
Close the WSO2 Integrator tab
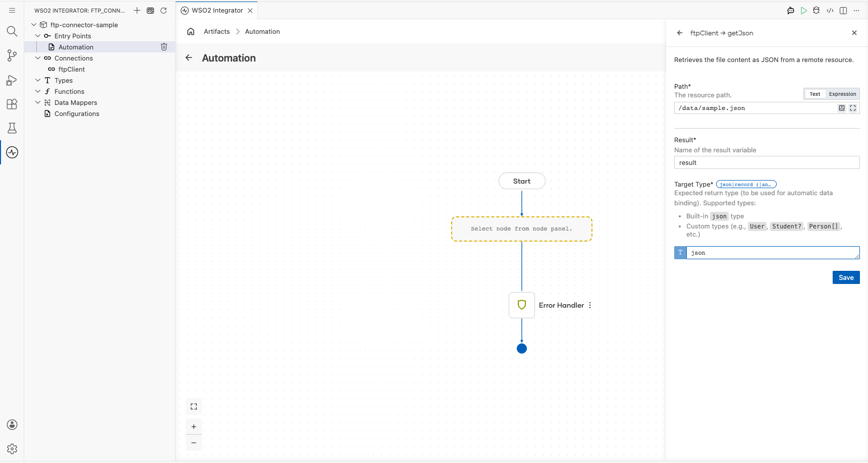click(x=250, y=10)
